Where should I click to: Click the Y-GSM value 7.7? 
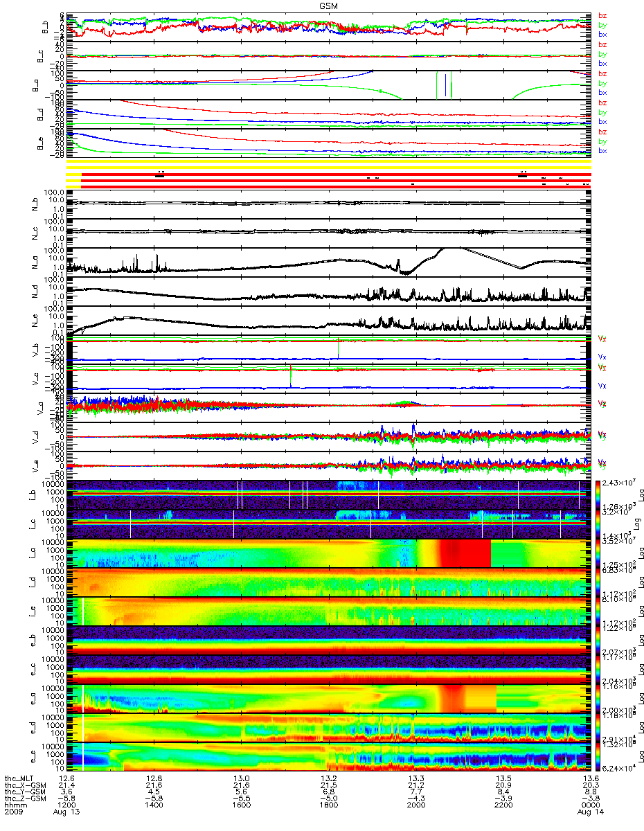click(x=415, y=792)
